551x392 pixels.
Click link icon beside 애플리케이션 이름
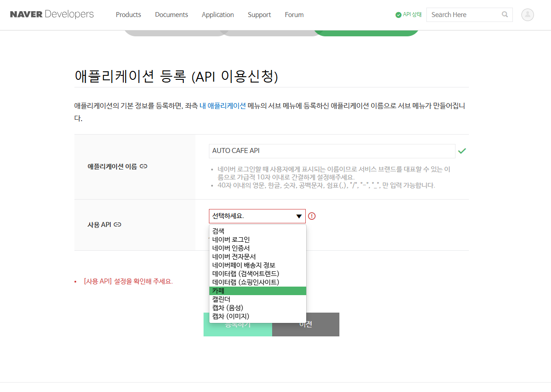tap(143, 166)
